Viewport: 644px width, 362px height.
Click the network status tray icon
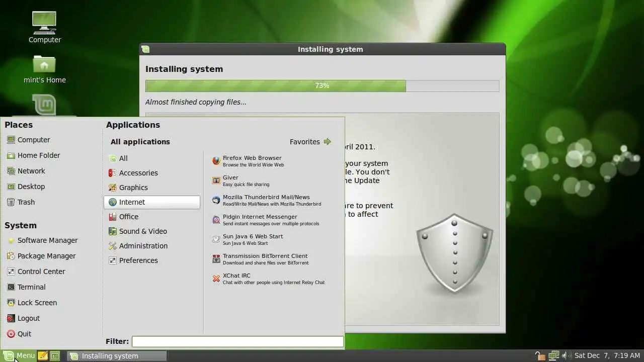pos(554,355)
